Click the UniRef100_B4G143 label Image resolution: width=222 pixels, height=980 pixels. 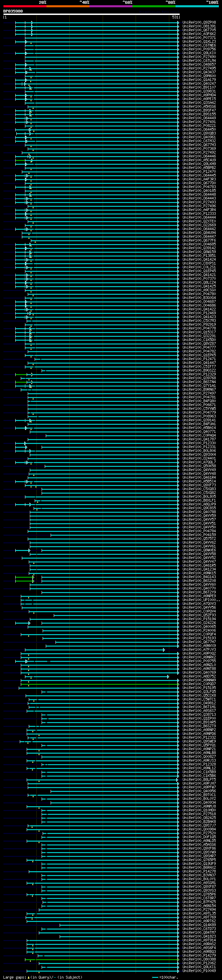coord(199,577)
